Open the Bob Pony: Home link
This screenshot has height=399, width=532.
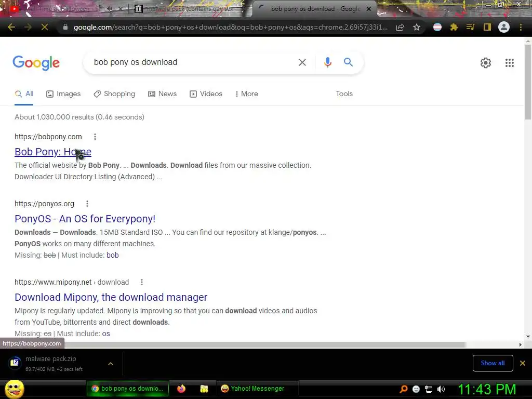[x=53, y=152]
